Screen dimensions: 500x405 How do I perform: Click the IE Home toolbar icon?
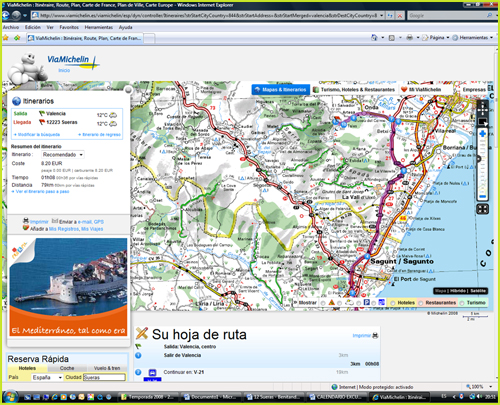click(x=374, y=38)
